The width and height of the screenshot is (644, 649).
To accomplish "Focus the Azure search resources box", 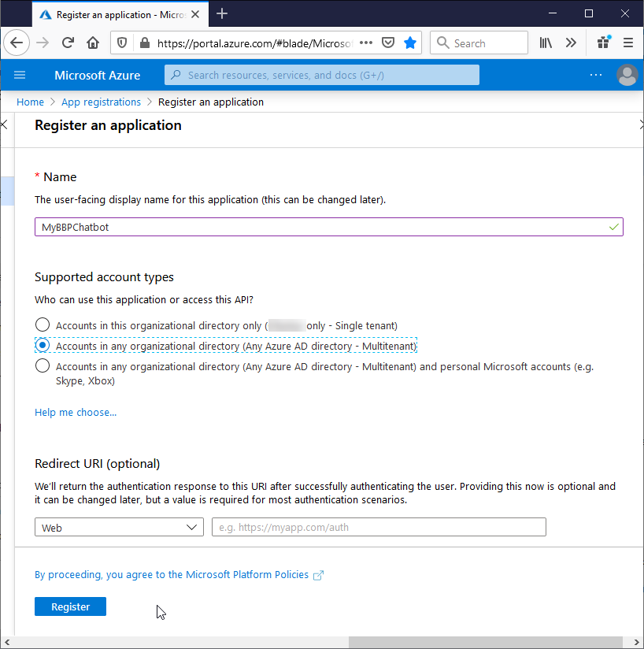I will 322,75.
